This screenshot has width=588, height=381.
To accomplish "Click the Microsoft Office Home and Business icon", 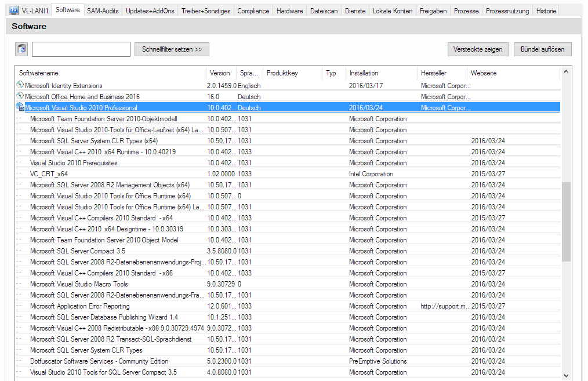I will (20, 96).
